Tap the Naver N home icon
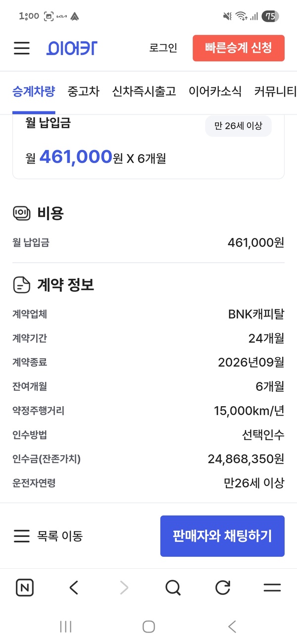The height and width of the screenshot is (644, 297). point(25,588)
